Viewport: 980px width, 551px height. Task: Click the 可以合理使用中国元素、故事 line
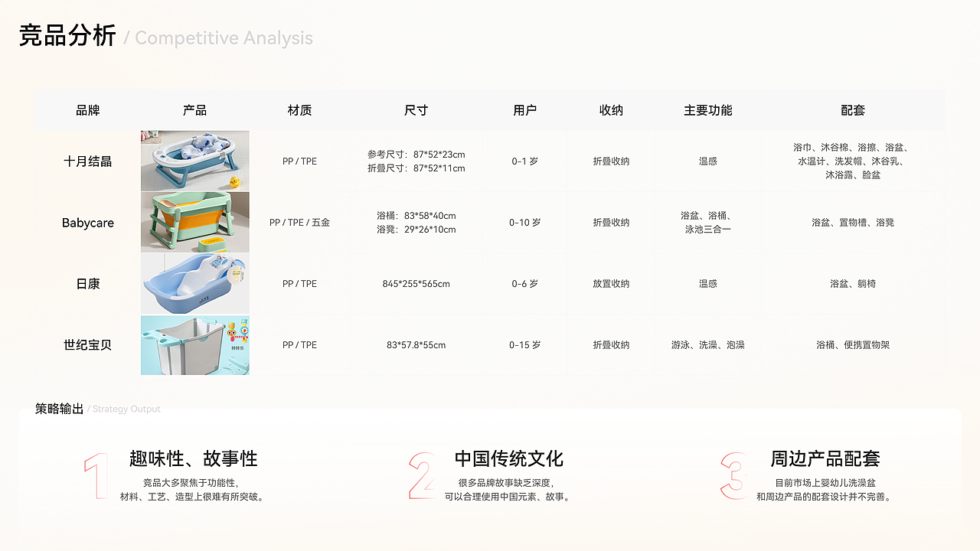(x=509, y=497)
